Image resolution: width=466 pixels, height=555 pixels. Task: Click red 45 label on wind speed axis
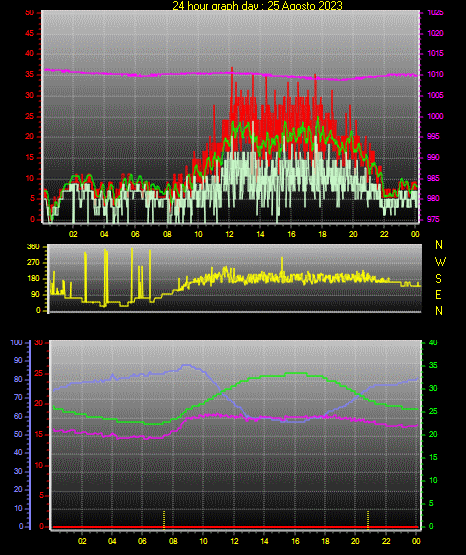coord(29,33)
